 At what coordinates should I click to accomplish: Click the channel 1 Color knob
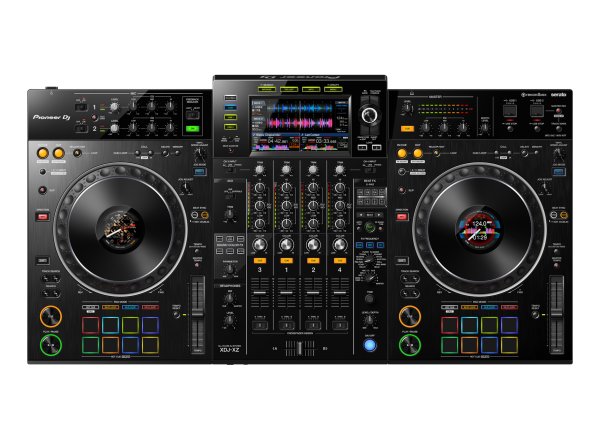pos(286,245)
